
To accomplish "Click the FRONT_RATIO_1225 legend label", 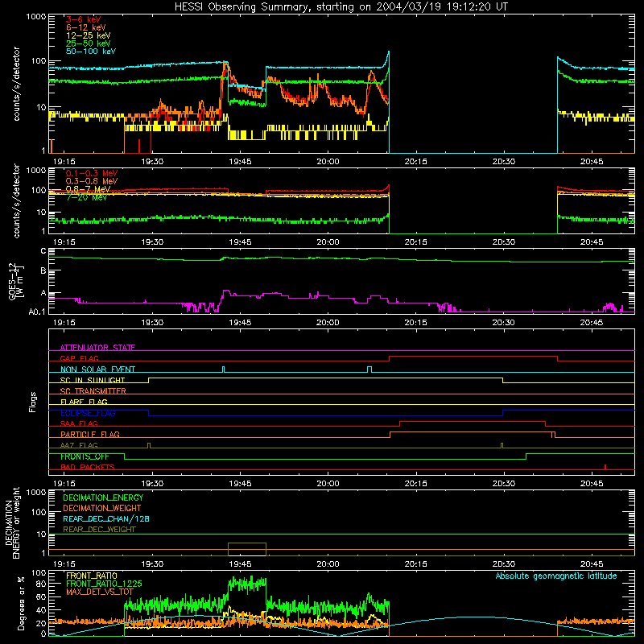I will click(x=104, y=584).
